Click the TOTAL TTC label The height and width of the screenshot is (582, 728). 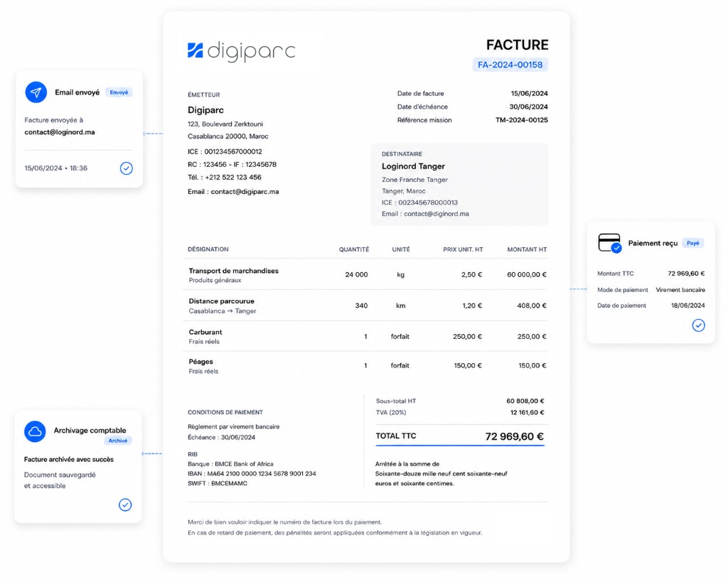[x=396, y=436]
